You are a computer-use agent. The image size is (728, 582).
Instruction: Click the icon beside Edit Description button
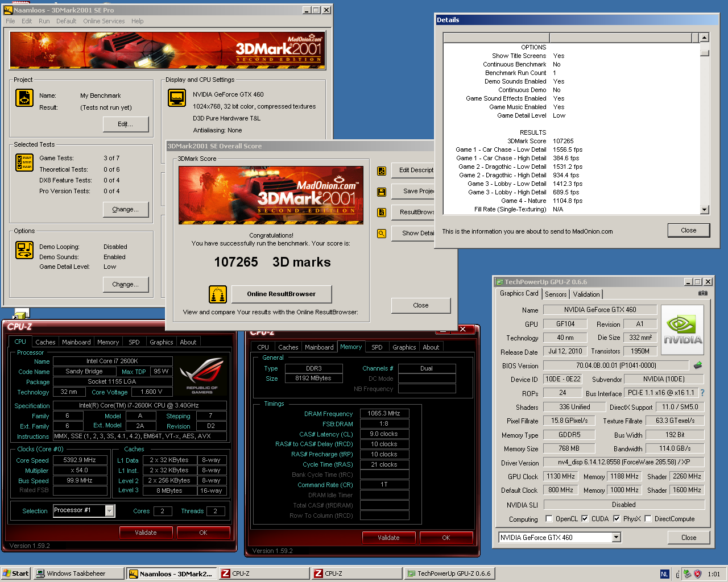[382, 171]
